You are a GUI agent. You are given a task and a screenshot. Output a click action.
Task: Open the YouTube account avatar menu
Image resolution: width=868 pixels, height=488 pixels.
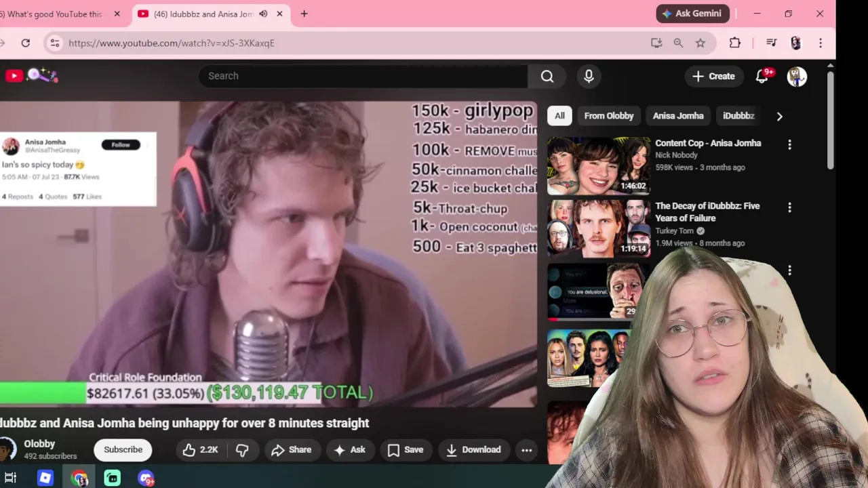point(797,76)
